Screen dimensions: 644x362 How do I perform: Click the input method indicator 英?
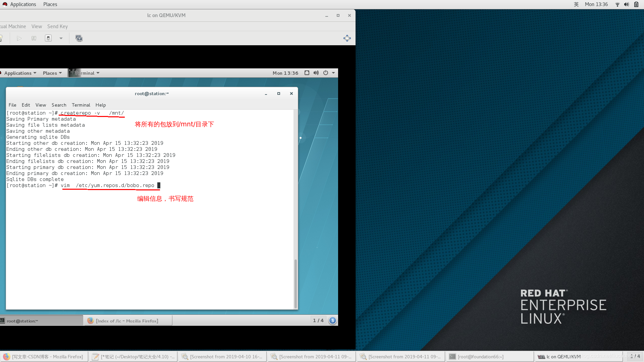(576, 4)
